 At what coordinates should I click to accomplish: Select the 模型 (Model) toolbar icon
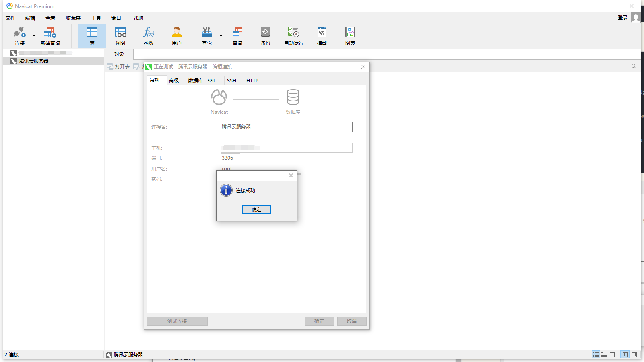(322, 36)
